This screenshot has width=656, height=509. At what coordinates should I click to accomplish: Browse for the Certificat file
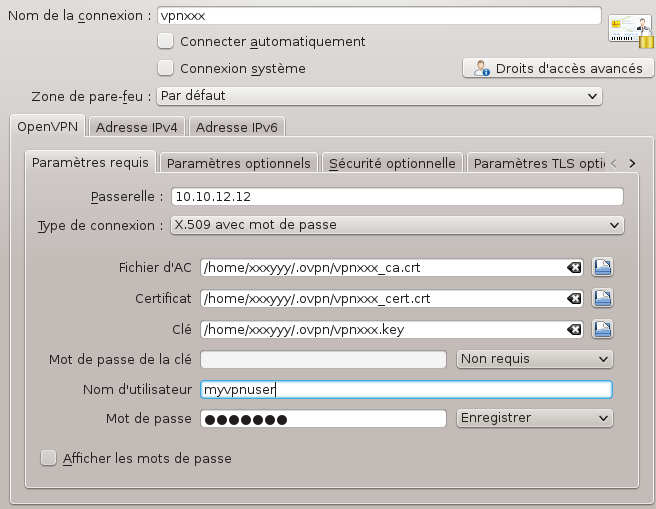click(x=602, y=298)
